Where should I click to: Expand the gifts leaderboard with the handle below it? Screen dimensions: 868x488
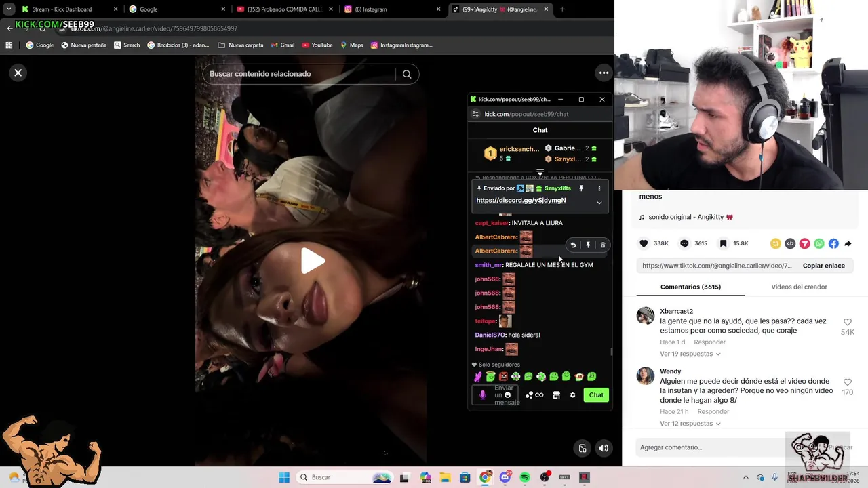(x=540, y=172)
